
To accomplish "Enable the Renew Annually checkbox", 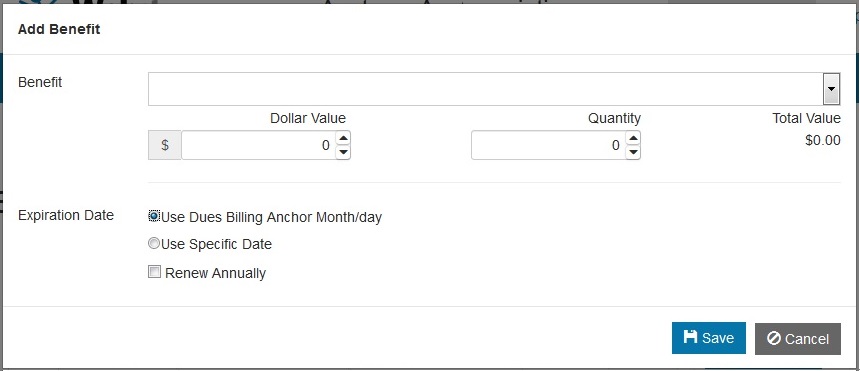I will click(x=155, y=272).
